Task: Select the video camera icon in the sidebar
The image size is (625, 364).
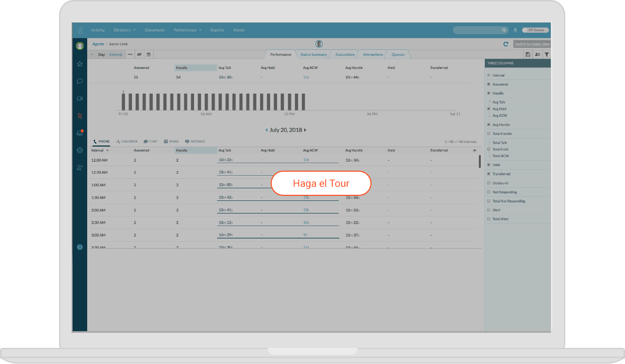Action: (x=79, y=99)
